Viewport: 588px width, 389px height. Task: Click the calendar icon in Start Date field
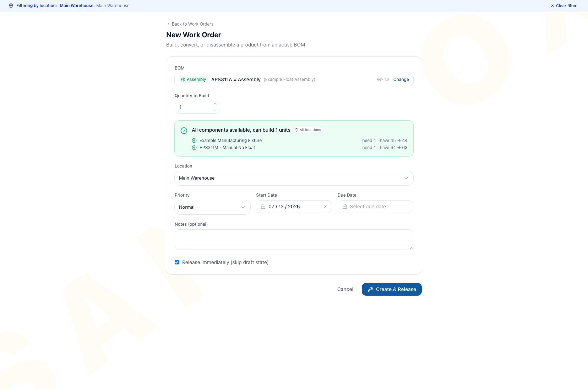click(263, 207)
